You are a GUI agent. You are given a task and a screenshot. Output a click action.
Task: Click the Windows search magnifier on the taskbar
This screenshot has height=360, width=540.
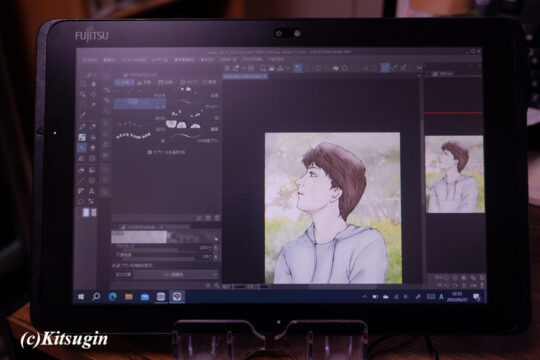click(96, 297)
